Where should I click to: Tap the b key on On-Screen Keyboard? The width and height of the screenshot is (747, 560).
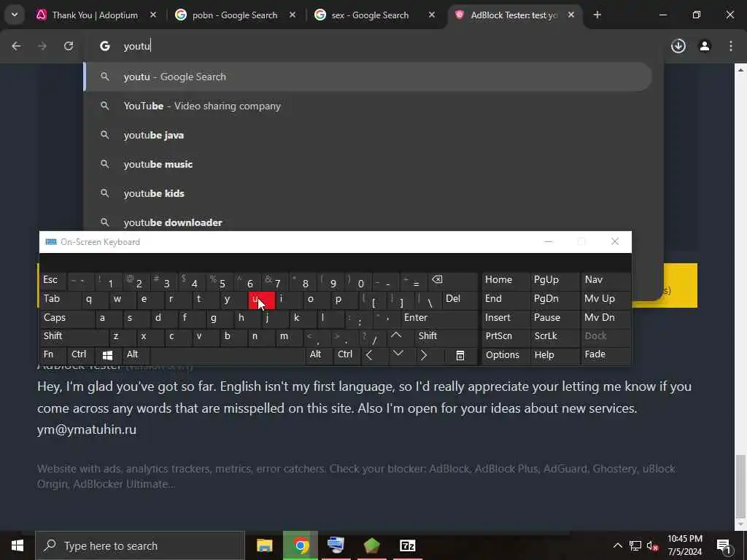point(233,337)
